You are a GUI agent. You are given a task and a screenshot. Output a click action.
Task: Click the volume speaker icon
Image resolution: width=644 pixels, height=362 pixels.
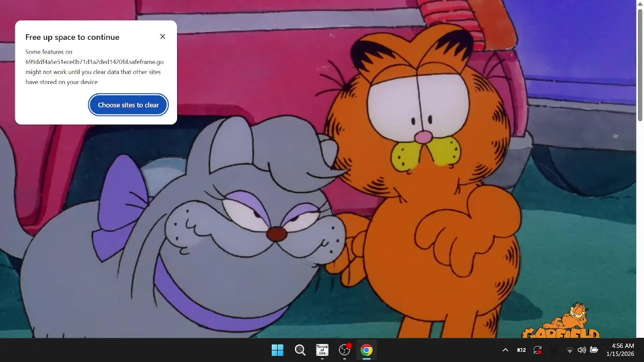(x=582, y=350)
